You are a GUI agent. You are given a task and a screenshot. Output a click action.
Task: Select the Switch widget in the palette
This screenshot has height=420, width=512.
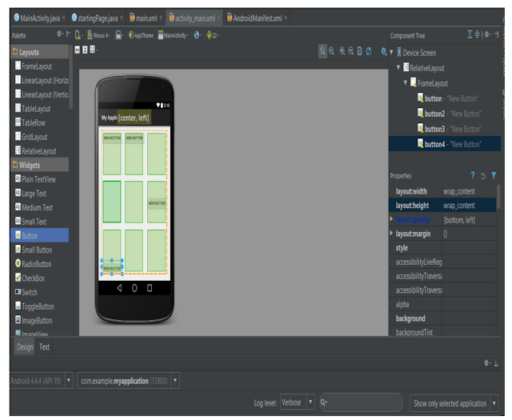(29, 292)
